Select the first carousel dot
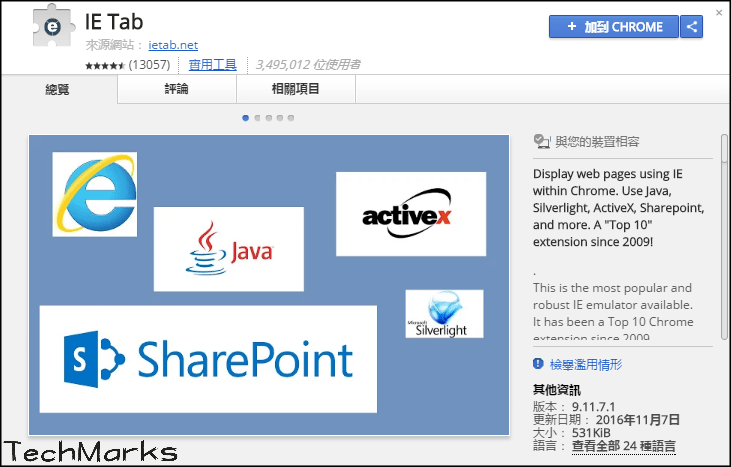Viewport: 731px width, 467px height. [x=246, y=118]
